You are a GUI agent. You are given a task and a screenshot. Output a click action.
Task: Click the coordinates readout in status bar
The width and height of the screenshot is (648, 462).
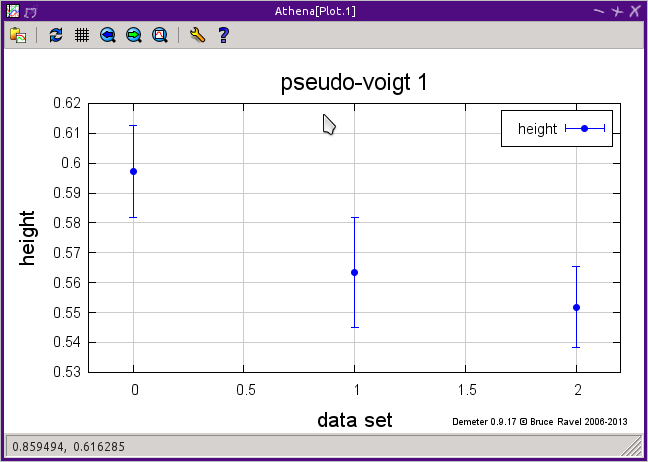(69, 447)
